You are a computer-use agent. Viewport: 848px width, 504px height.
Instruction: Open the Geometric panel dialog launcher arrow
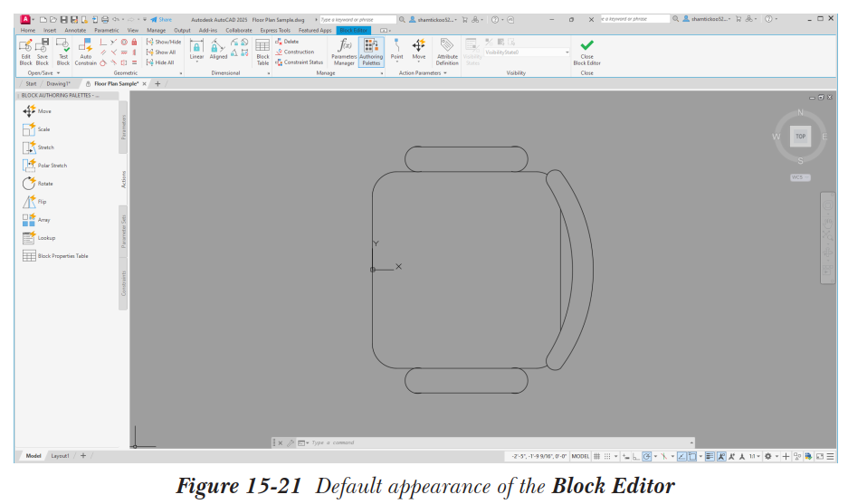(x=181, y=73)
